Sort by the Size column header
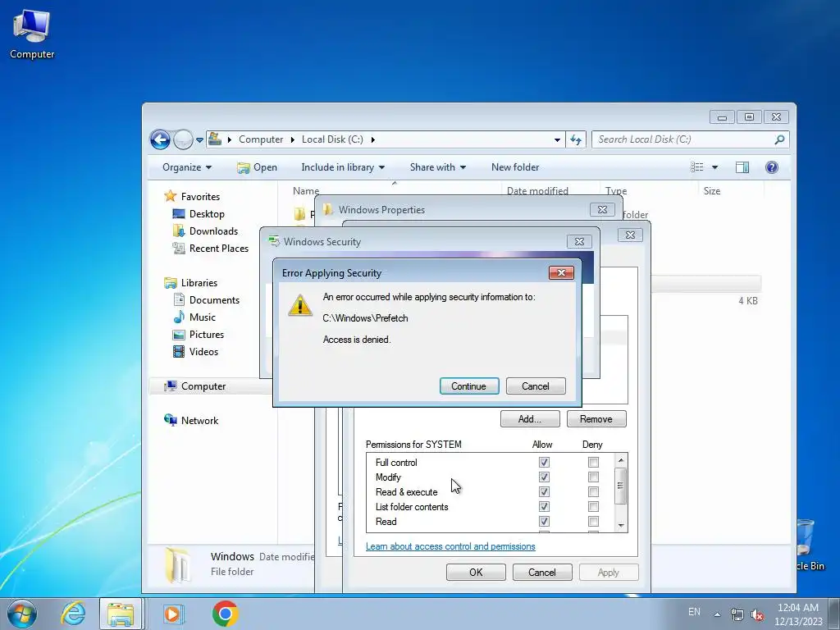The width and height of the screenshot is (840, 630). coord(712,190)
